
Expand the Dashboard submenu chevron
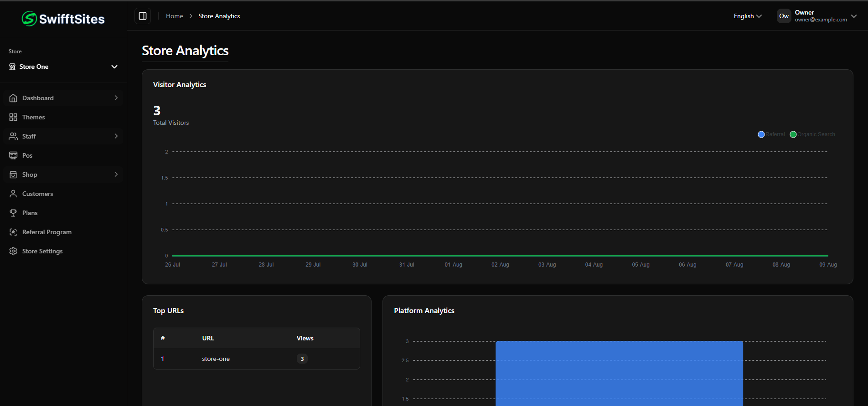tap(116, 98)
